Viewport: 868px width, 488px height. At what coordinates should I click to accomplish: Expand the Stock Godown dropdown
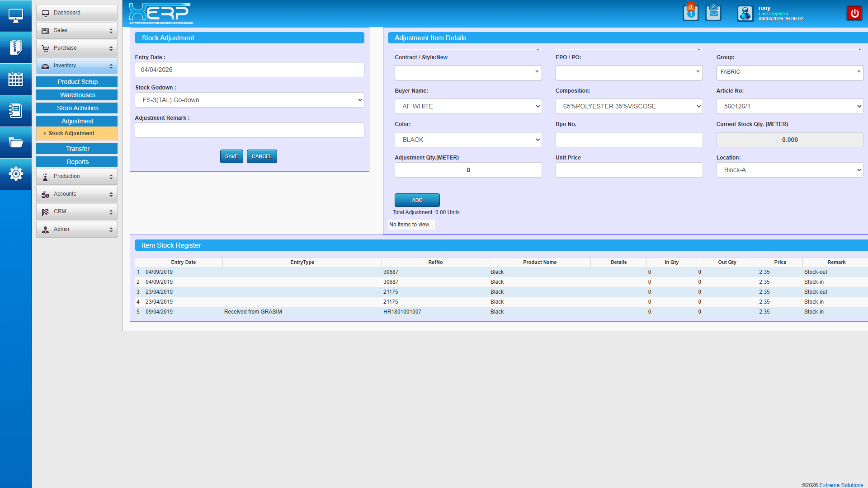[249, 100]
